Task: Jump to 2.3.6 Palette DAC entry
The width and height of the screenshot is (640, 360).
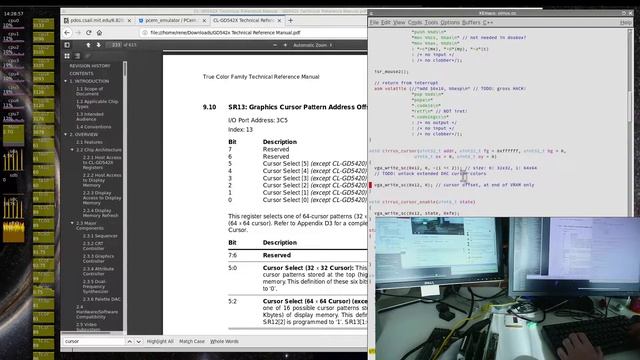Action: (101, 299)
